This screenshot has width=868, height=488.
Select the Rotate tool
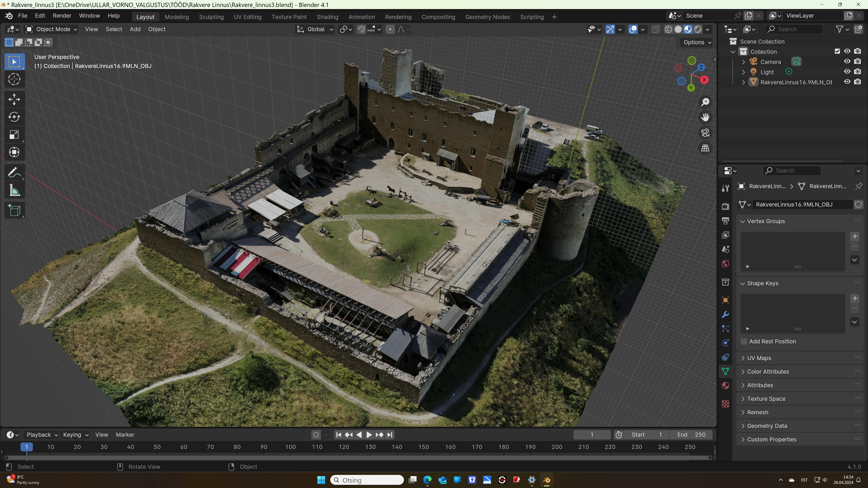pyautogui.click(x=14, y=117)
